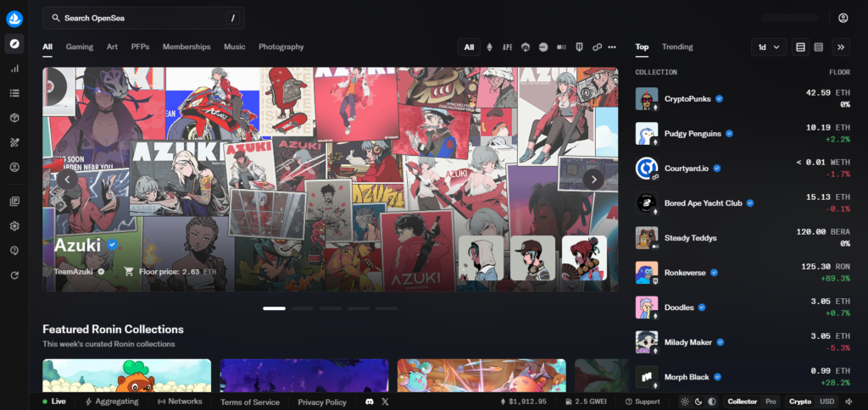Open X social icon in footer

coord(386,402)
